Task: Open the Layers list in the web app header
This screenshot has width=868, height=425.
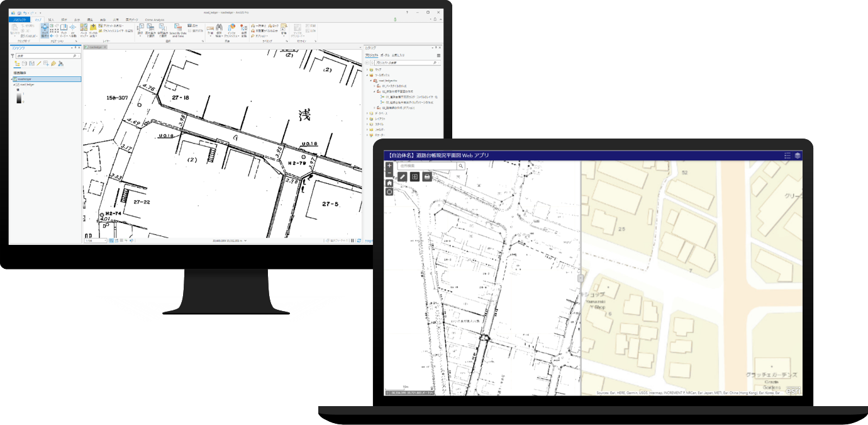Action: point(798,156)
